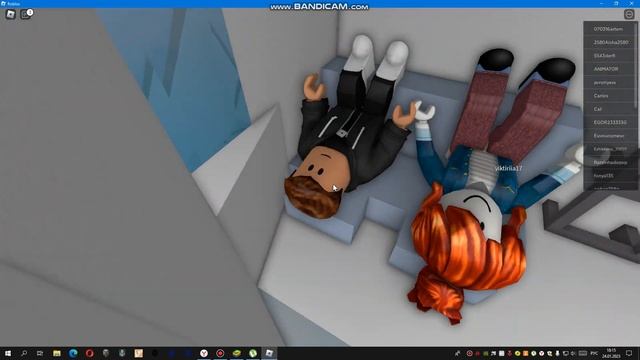Select player 070036artem in list

(608, 29)
